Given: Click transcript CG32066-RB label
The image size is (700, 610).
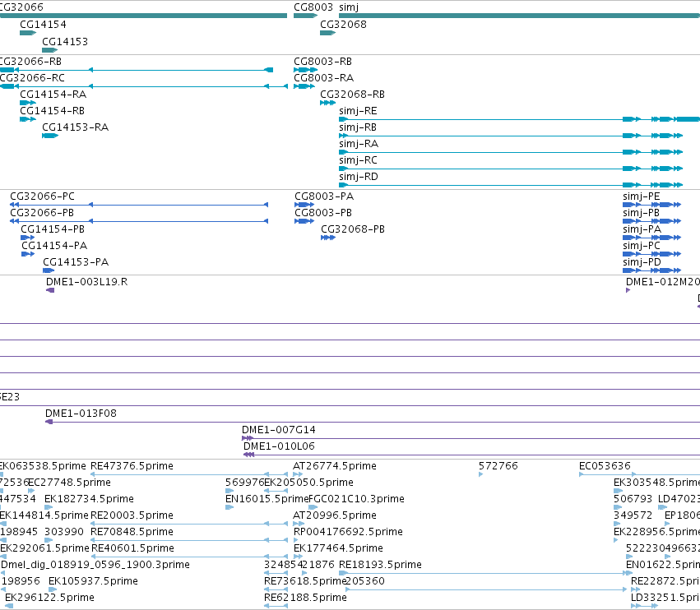Looking at the screenshot, I should tap(30, 62).
